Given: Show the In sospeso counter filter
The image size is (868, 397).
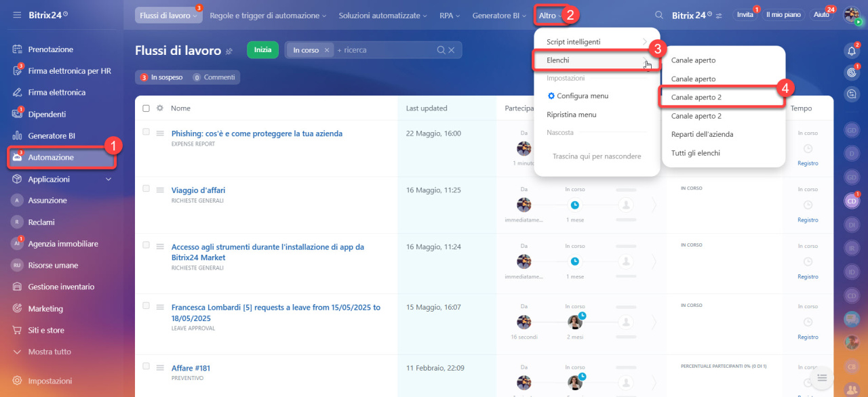Looking at the screenshot, I should [161, 77].
